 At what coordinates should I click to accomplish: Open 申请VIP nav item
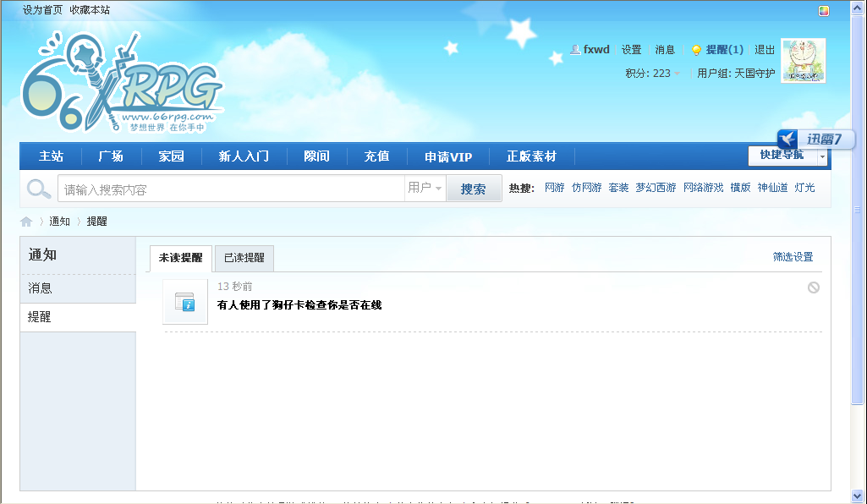pyautogui.click(x=448, y=157)
